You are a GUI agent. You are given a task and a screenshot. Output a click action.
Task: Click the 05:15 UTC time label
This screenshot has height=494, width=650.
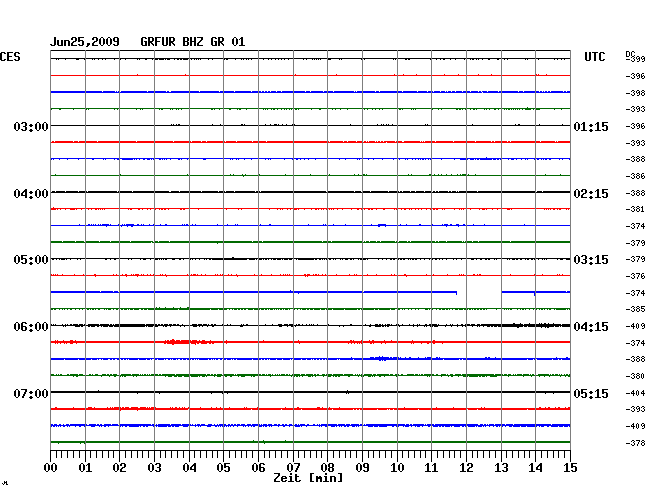591,393
